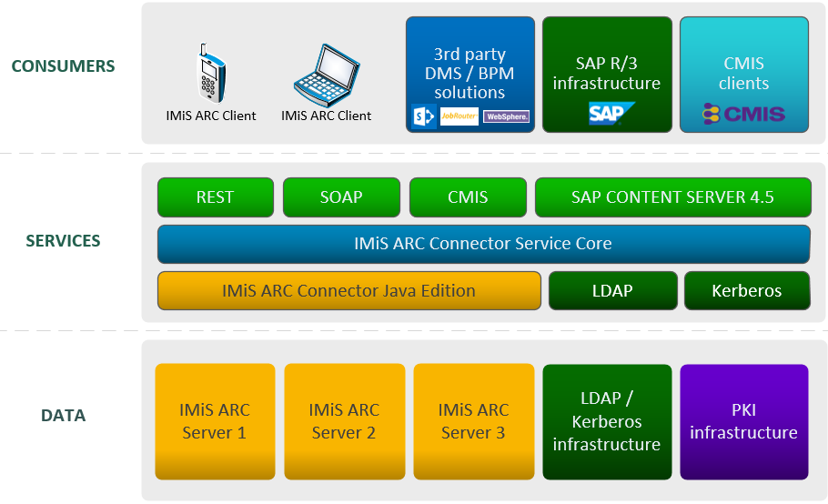Select the CMIS clients box
Screen dimensions: 828x504
(x=744, y=75)
